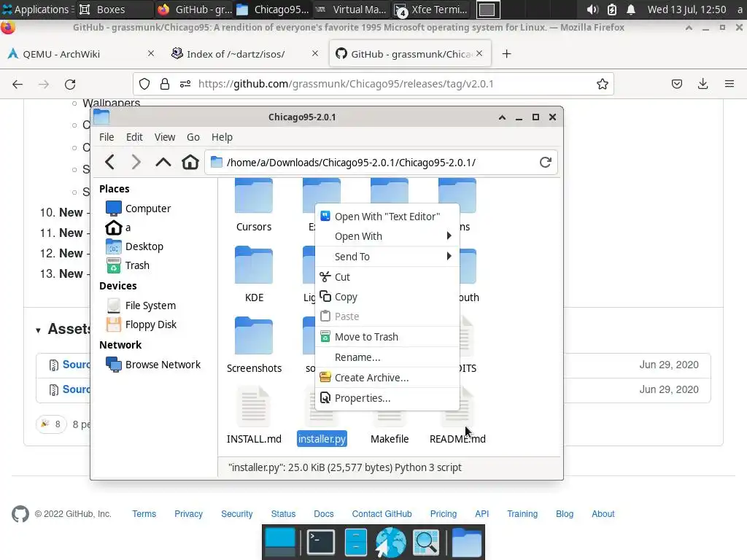Open Firefox downloads panel
Image resolution: width=747 pixels, height=560 pixels.
[x=703, y=84]
